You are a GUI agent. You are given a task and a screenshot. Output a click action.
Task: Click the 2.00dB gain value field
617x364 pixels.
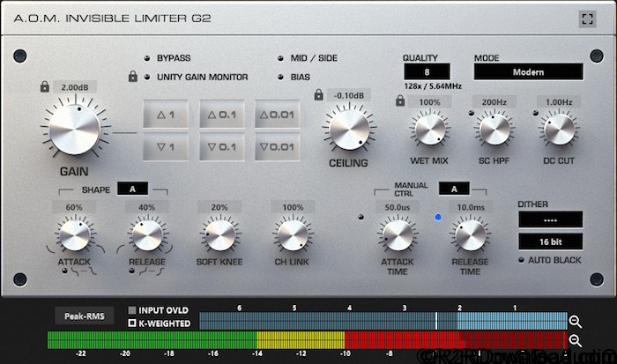[x=75, y=87]
